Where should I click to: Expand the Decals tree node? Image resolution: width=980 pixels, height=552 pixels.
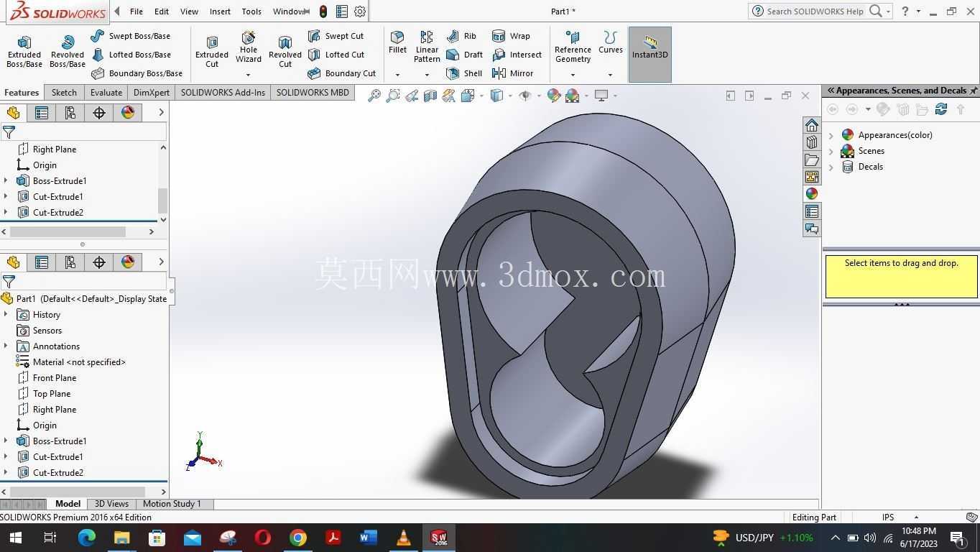point(832,167)
